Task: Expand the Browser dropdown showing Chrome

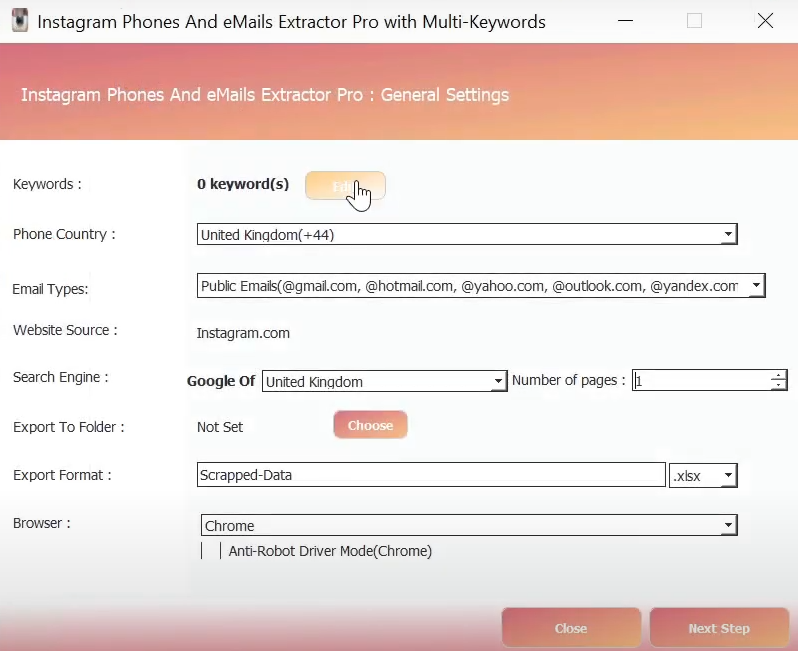Action: click(728, 526)
